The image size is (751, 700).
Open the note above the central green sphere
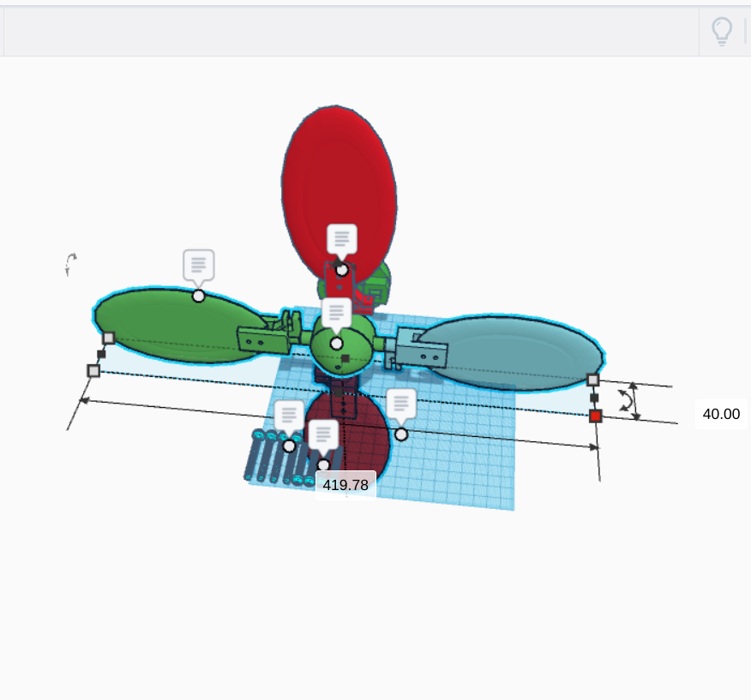(336, 313)
